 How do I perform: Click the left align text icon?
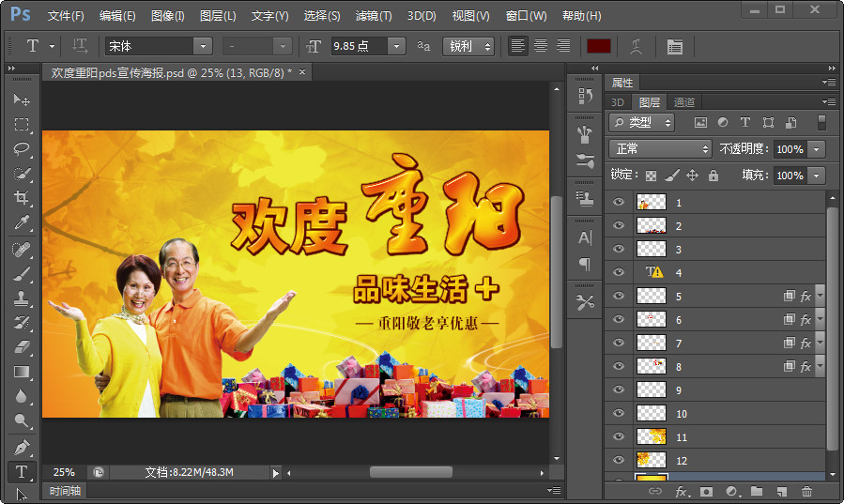[x=518, y=46]
